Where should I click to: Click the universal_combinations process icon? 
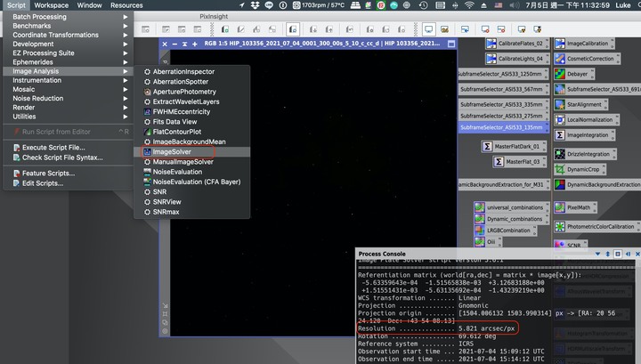[x=511, y=207]
